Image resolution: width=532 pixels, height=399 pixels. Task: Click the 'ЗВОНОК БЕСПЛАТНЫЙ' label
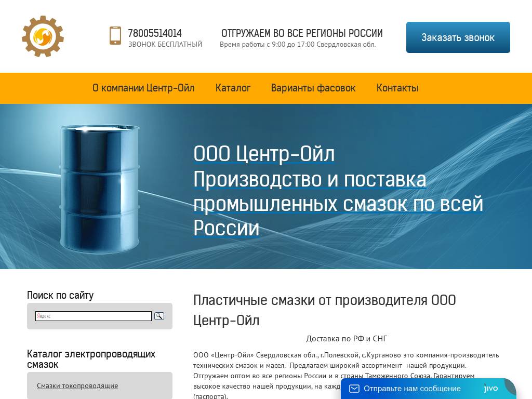pyautogui.click(x=165, y=45)
